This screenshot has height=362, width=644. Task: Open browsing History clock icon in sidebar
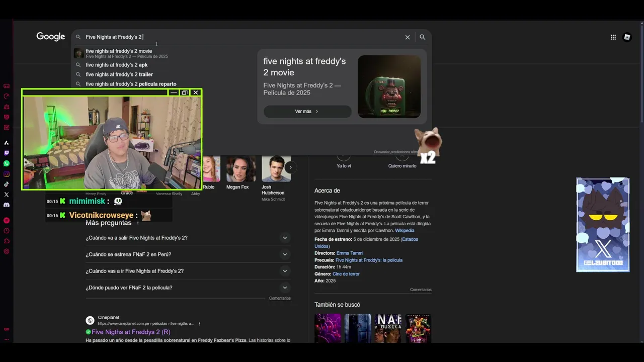(7, 231)
